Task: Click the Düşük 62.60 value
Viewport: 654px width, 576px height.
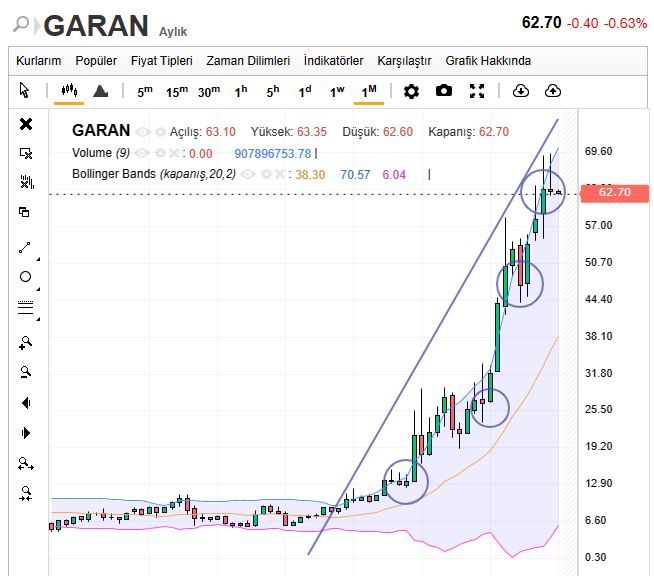Action: (398, 132)
